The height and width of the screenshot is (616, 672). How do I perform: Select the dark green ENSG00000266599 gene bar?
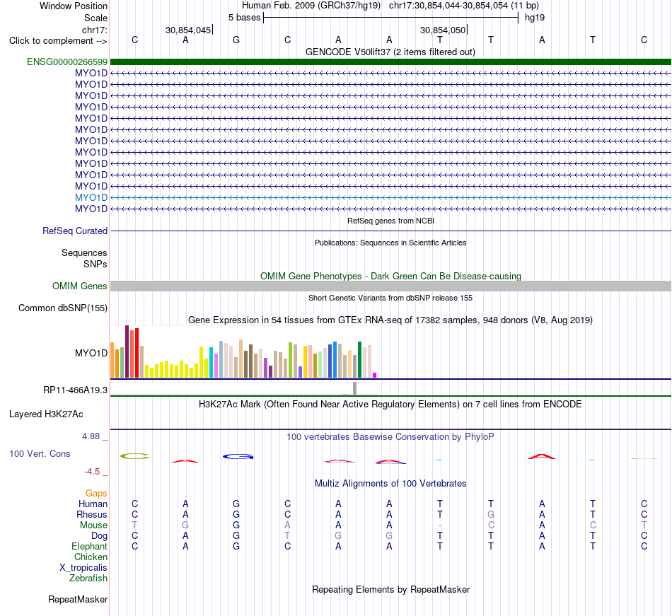[390, 62]
